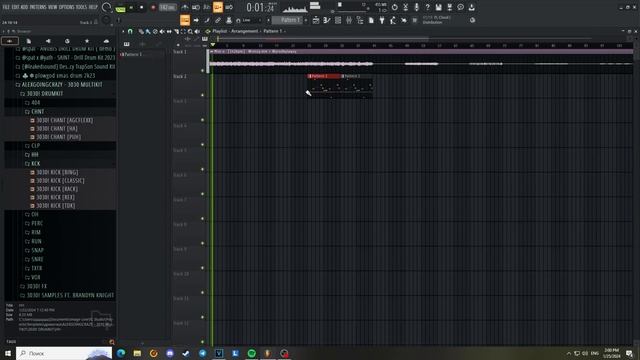Open the PATTERNS menu
This screenshot has width=640, height=360.
(38, 7)
